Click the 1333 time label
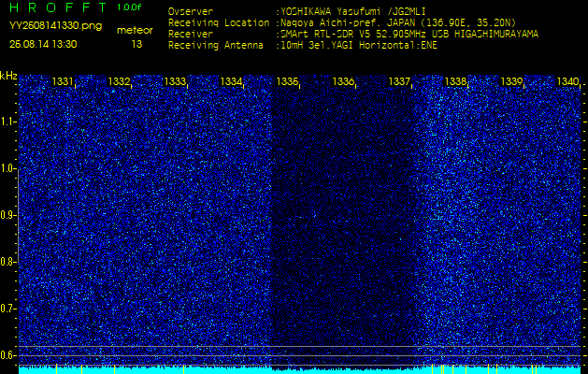 point(175,81)
